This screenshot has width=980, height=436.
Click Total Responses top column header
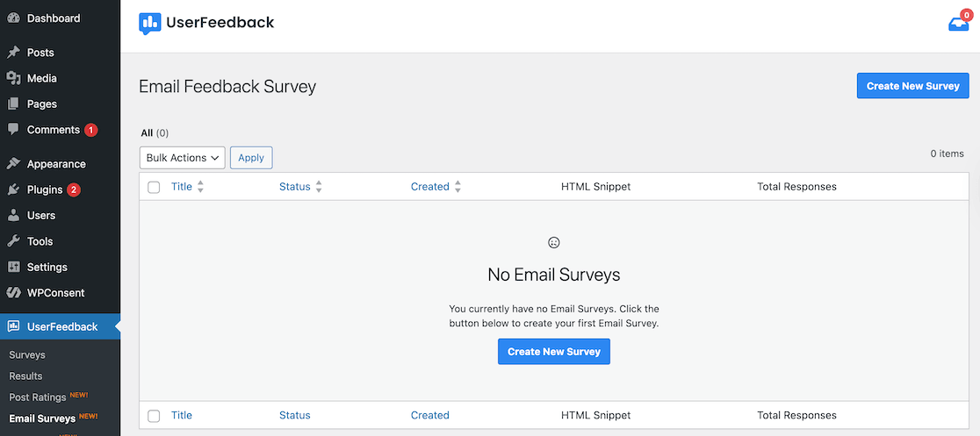pyautogui.click(x=796, y=187)
